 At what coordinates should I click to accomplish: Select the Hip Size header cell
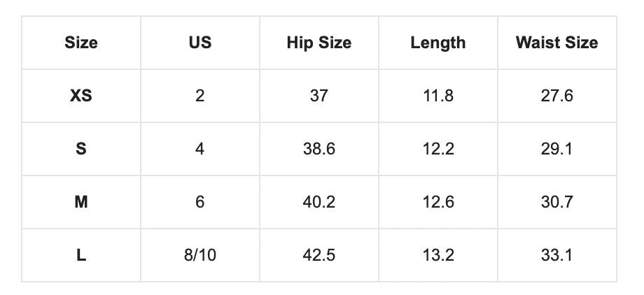point(319,43)
